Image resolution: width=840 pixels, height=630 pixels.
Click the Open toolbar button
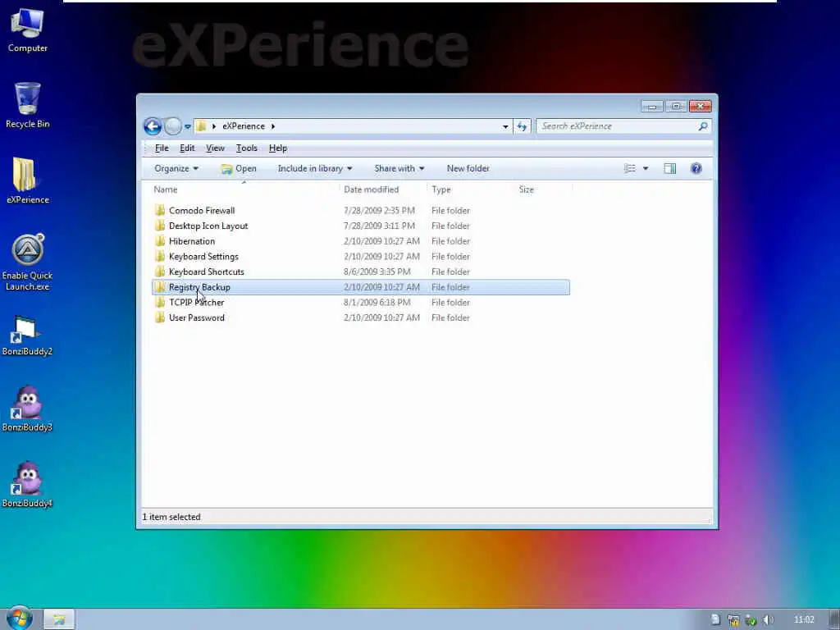click(239, 168)
